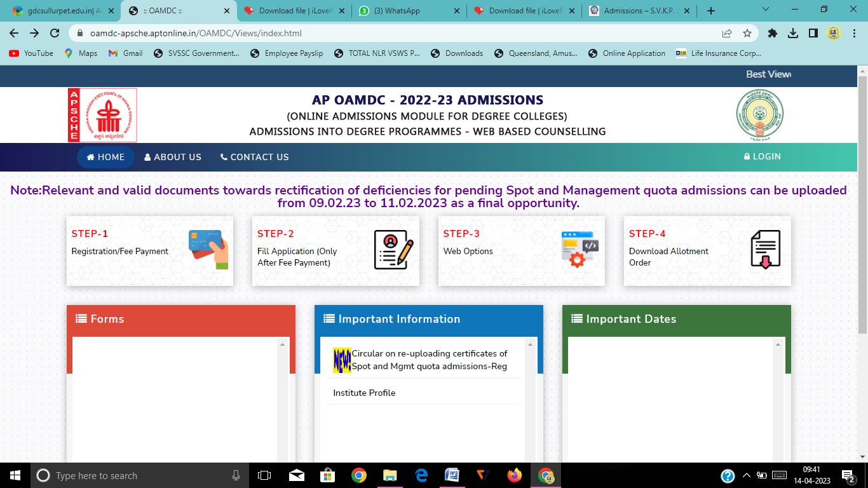The image size is (868, 488).
Task: Click the Step-4 download allotment order icon
Action: coord(765,250)
